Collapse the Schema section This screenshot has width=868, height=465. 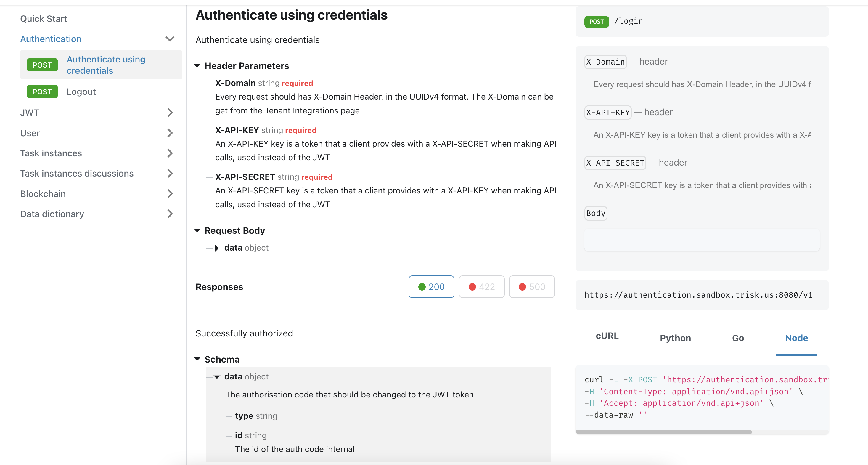[x=197, y=359]
